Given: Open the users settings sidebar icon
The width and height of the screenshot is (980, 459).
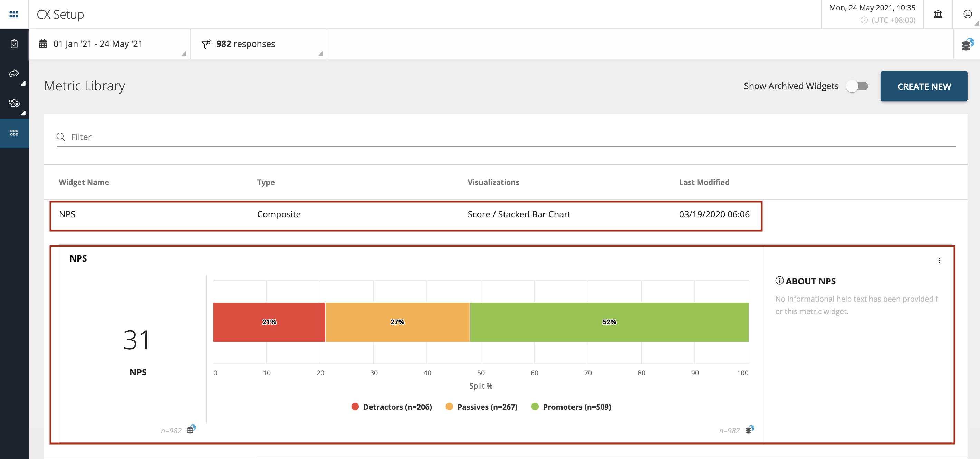Looking at the screenshot, I should point(14,103).
